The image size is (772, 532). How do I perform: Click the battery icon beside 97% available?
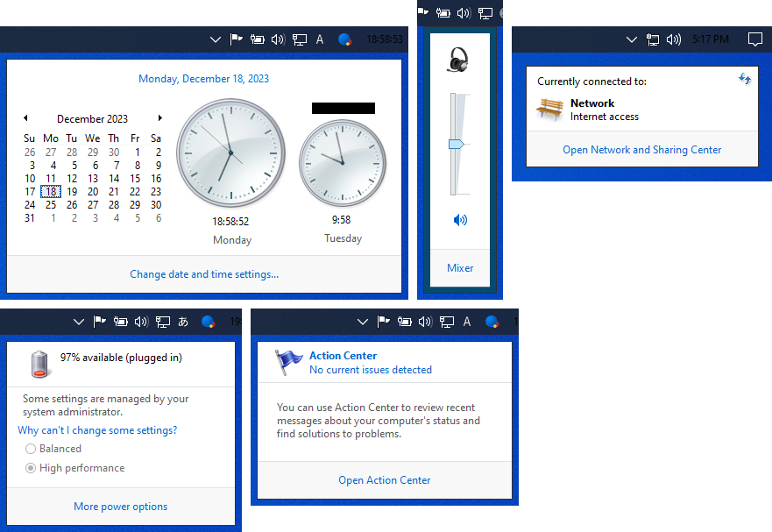40,363
